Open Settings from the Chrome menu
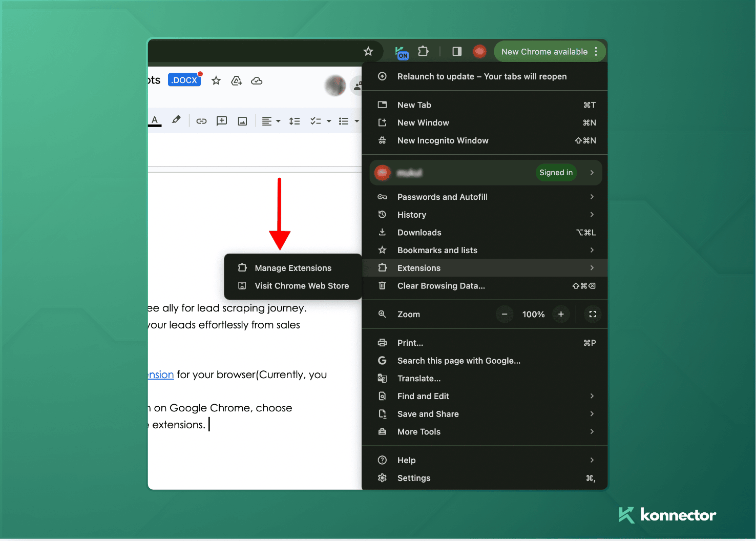756x541 pixels. pos(485,478)
